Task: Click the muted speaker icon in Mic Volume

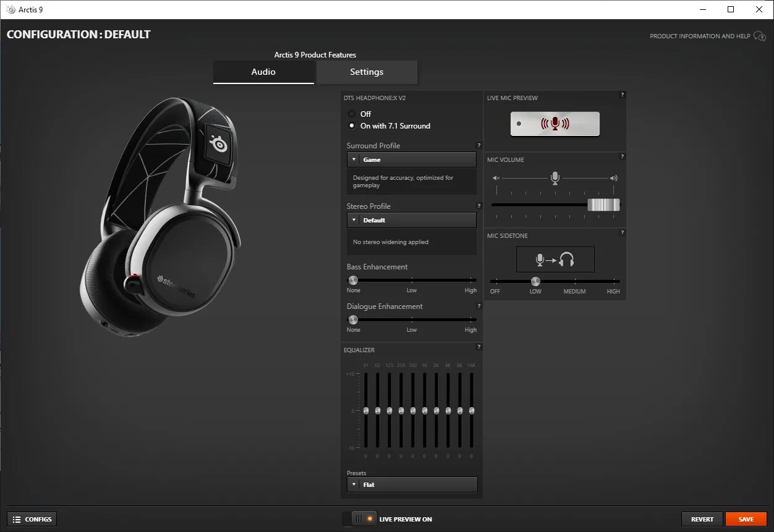Action: point(496,178)
